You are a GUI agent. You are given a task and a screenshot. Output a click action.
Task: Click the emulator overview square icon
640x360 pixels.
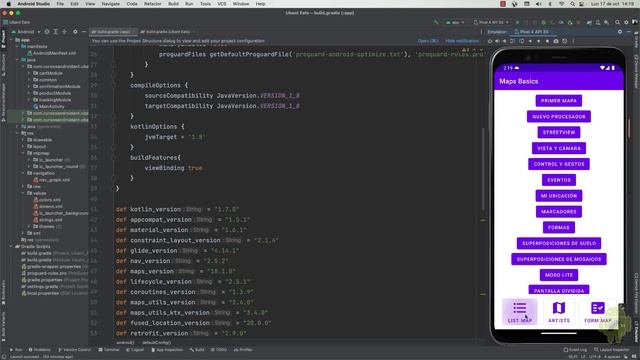click(x=547, y=41)
